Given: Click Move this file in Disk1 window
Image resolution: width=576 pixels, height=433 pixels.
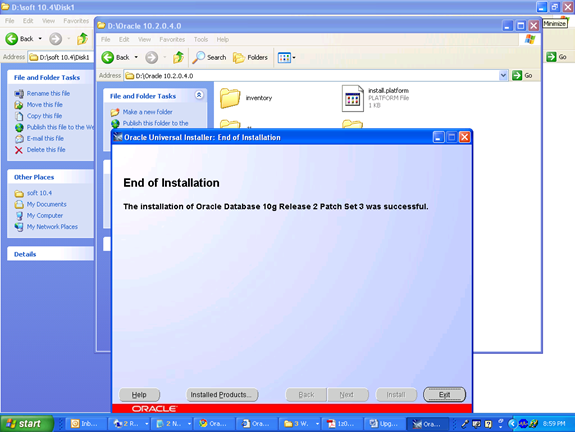Looking at the screenshot, I should 44,105.
